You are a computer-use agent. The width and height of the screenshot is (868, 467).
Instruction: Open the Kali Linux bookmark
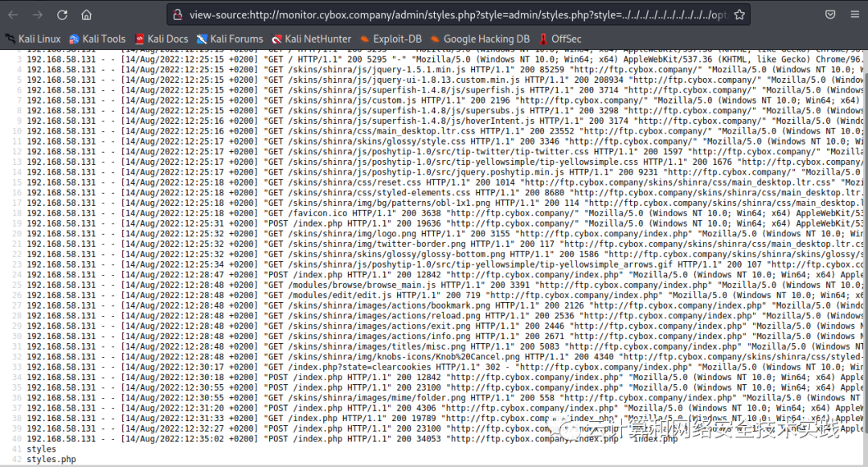(x=33, y=39)
